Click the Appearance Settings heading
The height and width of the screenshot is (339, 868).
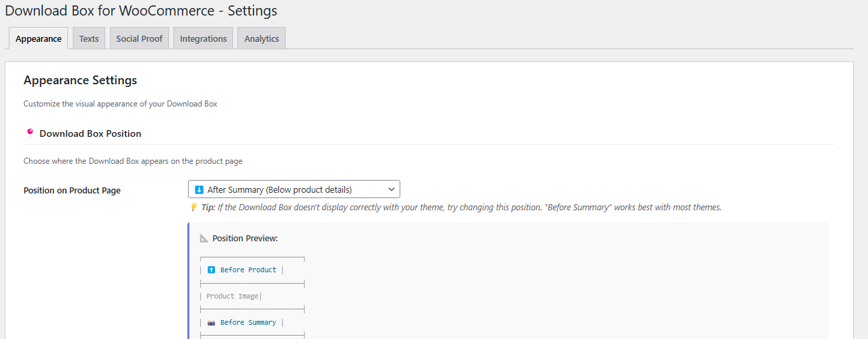(80, 80)
